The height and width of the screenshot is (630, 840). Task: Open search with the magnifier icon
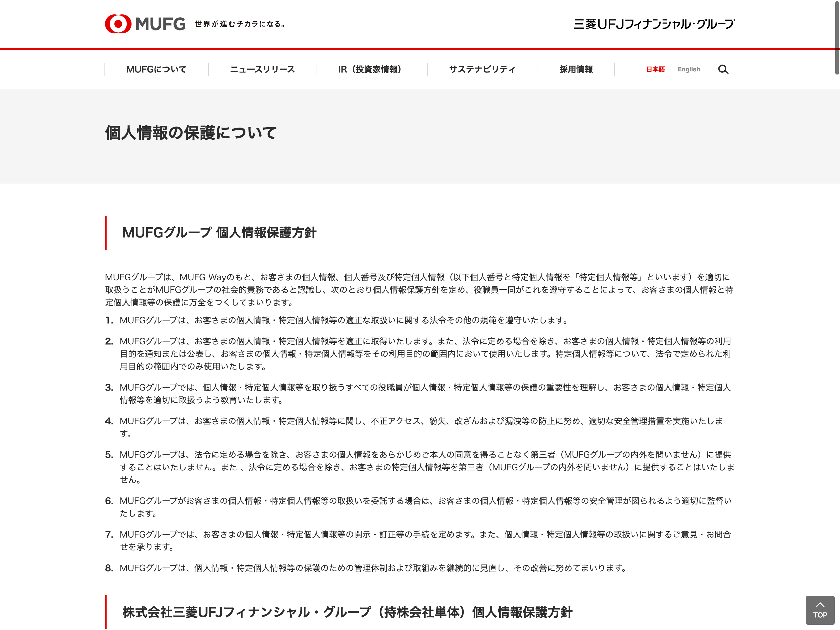click(723, 69)
